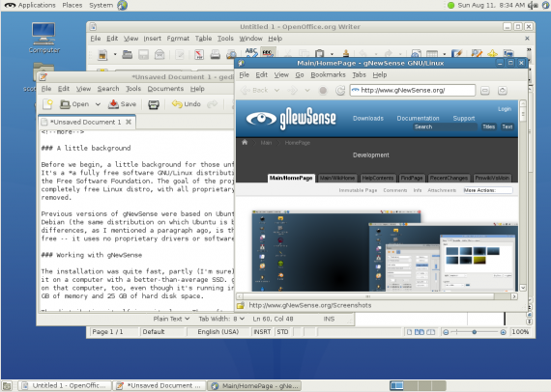
Task: Expand the Open recent files arrow in gedit
Action: pos(98,104)
